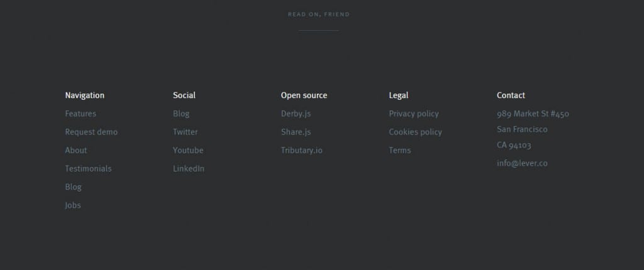
Task: Open the Derby.js open source link
Action: [x=296, y=114]
